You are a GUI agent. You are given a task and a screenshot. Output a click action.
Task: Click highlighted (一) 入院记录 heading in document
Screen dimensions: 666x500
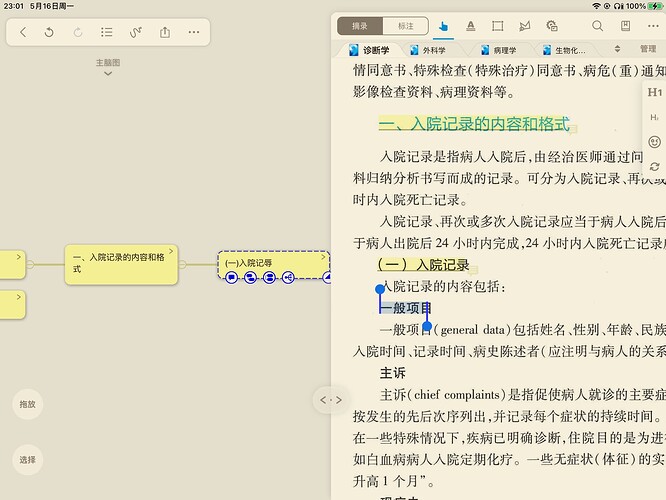point(423,265)
